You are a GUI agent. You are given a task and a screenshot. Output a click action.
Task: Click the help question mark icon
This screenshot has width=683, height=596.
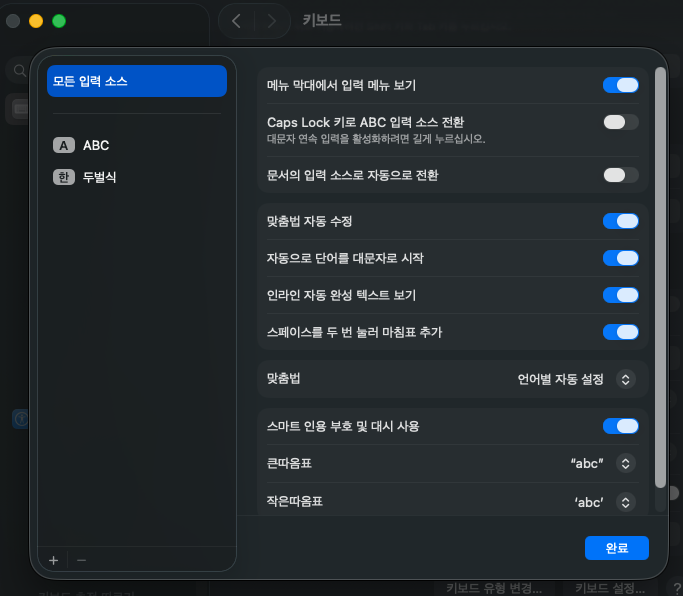coord(677,588)
